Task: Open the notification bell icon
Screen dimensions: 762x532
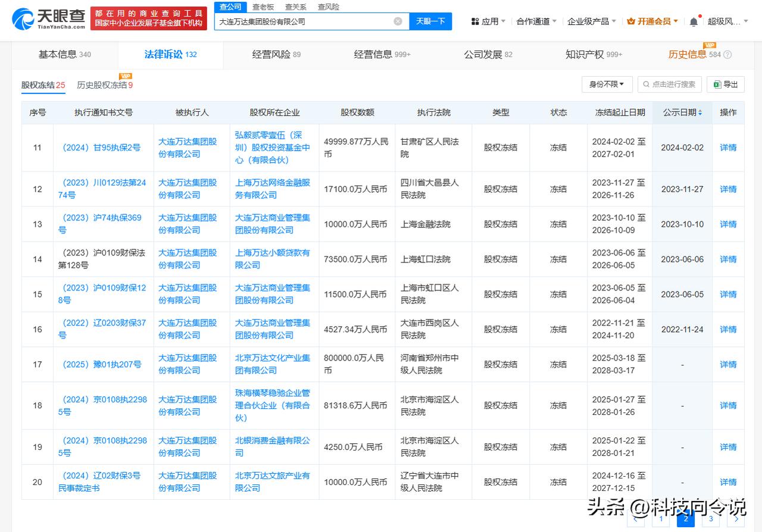Action: (x=694, y=21)
